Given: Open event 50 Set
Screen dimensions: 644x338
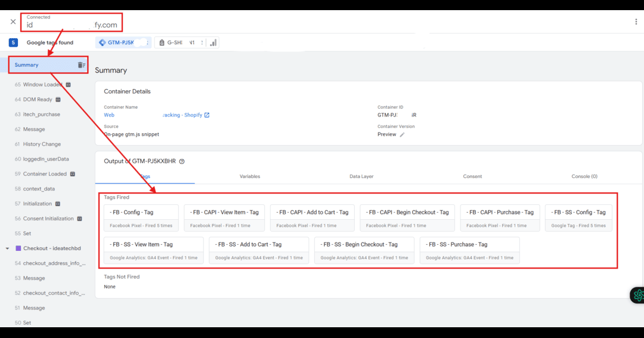Looking at the screenshot, I should coord(23,323).
